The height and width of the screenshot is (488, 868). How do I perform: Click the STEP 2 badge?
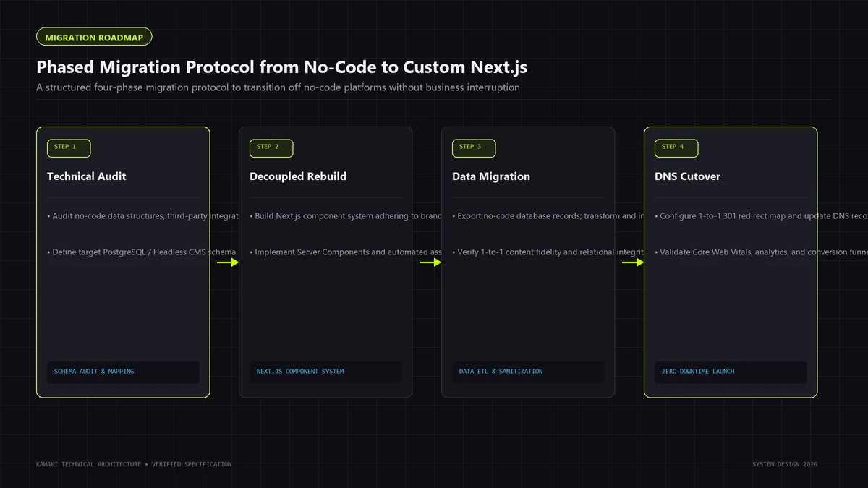click(x=271, y=147)
